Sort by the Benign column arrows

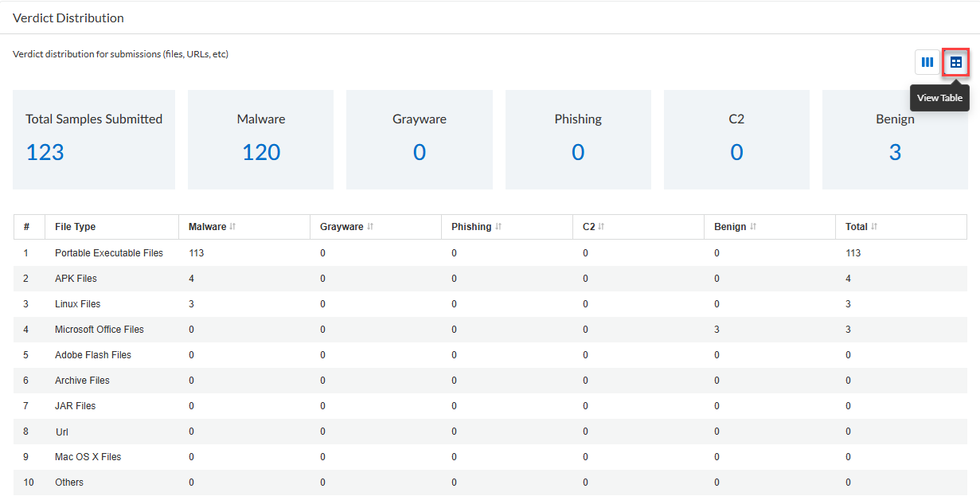click(753, 227)
